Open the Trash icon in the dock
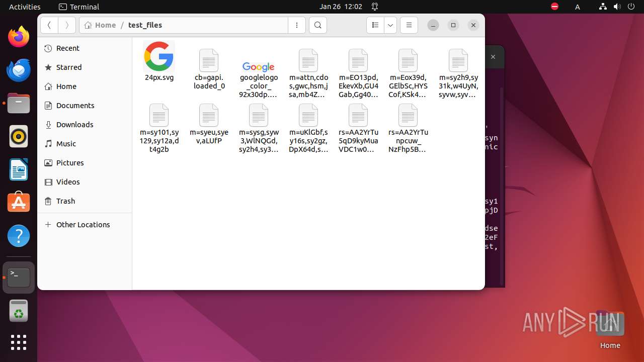Viewport: 644px width, 362px height. (x=19, y=311)
